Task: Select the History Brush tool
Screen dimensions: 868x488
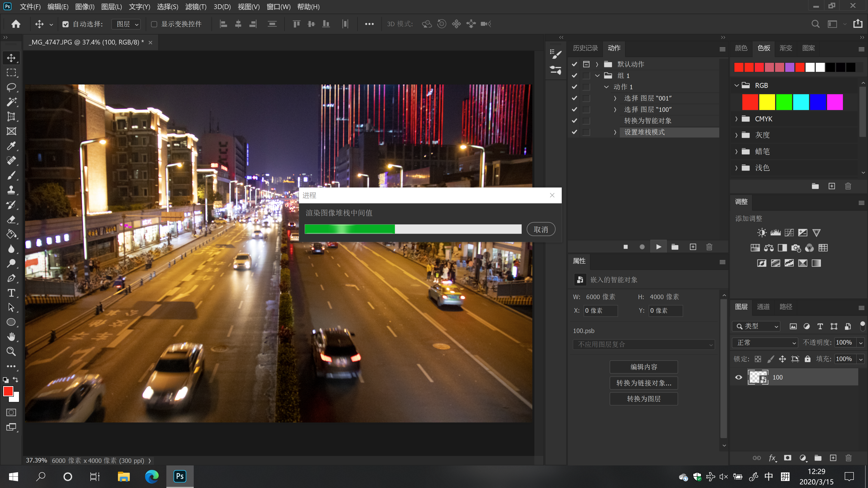Action: tap(11, 205)
